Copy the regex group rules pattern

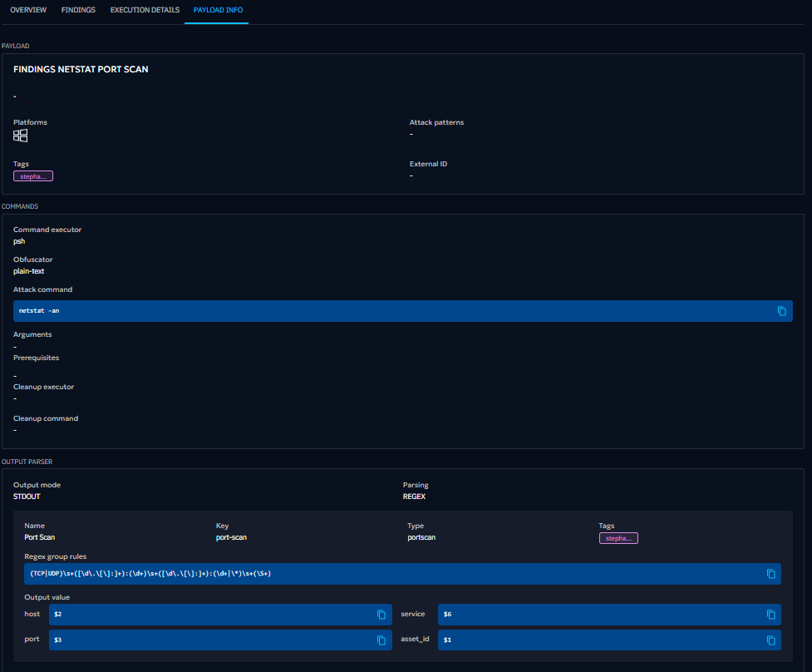[770, 574]
